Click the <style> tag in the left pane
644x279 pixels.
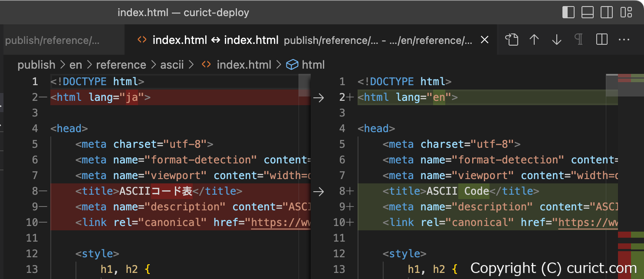pos(97,254)
